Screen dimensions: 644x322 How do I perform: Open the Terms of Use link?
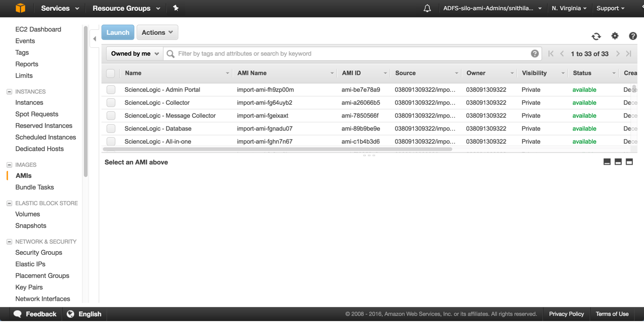point(612,314)
